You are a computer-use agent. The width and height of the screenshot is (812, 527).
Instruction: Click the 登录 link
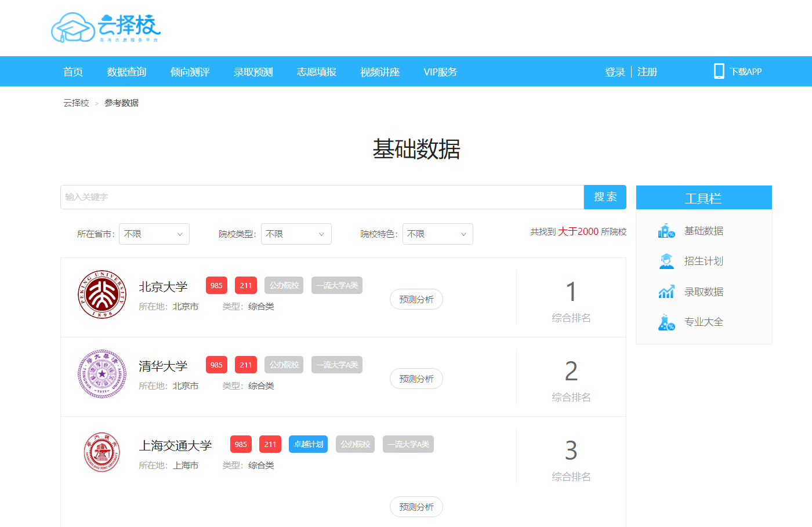coord(615,72)
